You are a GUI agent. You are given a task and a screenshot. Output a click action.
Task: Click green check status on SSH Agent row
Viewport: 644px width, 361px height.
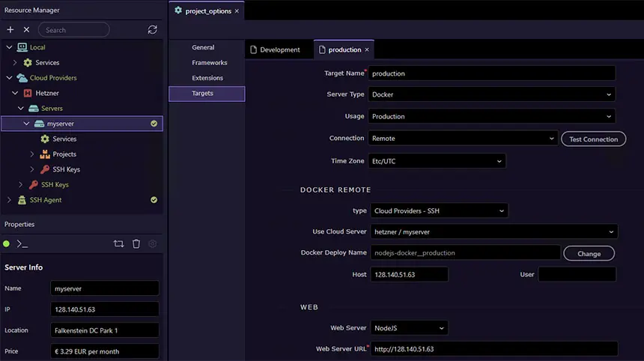pos(154,199)
